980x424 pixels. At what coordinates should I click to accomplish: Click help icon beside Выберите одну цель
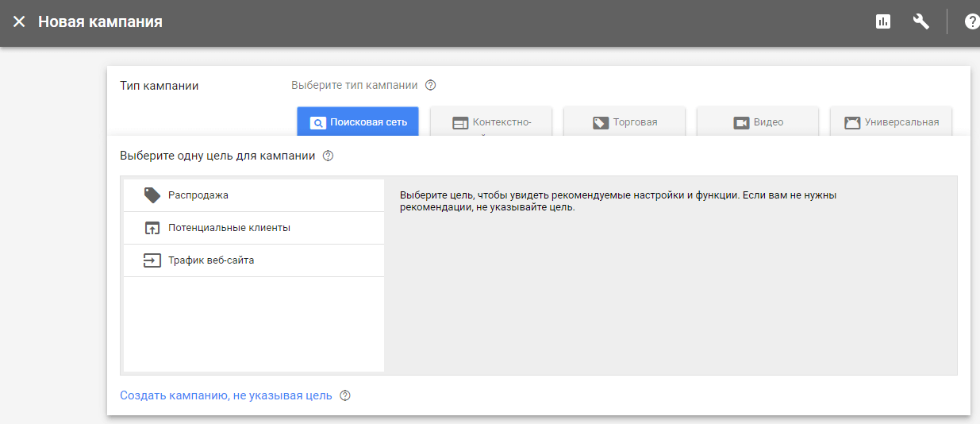(329, 156)
